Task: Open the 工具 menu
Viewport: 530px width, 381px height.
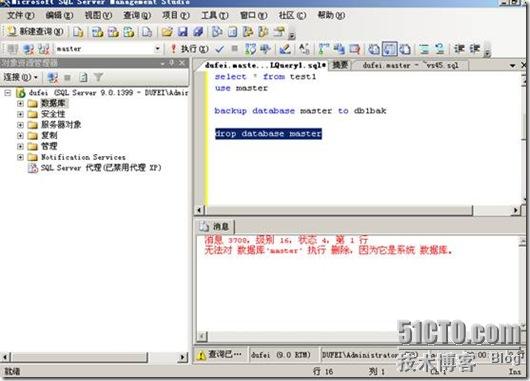Action: pos(215,16)
